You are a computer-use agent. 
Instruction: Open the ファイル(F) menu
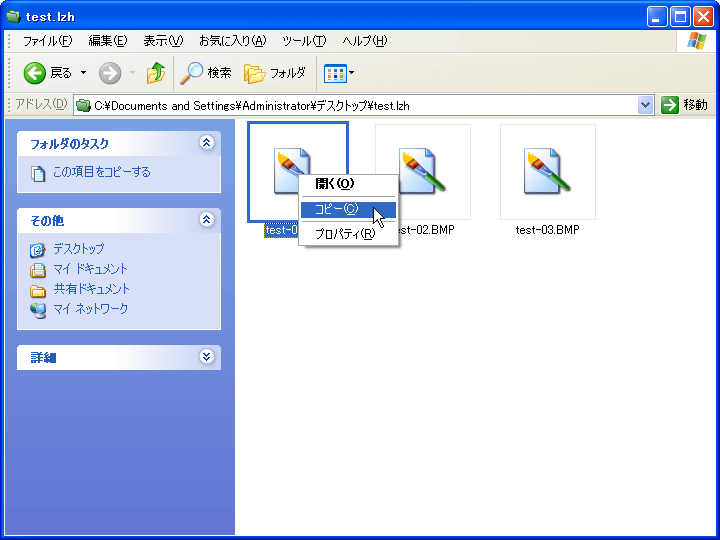click(47, 41)
